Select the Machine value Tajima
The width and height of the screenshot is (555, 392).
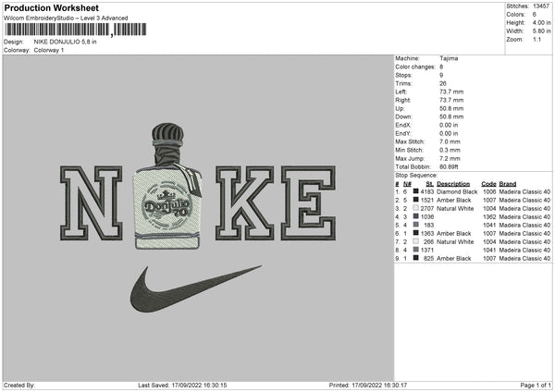449,58
